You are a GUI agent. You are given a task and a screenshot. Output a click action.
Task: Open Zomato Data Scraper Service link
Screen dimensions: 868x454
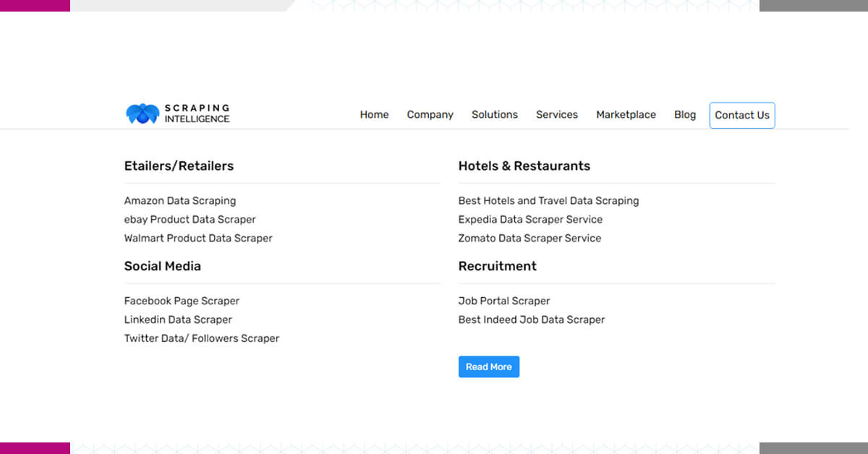pyautogui.click(x=529, y=238)
